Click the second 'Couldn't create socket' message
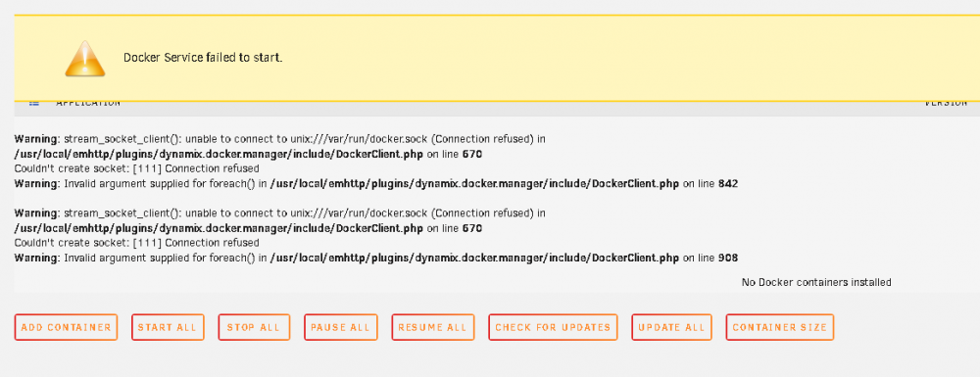The height and width of the screenshot is (377, 980). click(x=136, y=243)
